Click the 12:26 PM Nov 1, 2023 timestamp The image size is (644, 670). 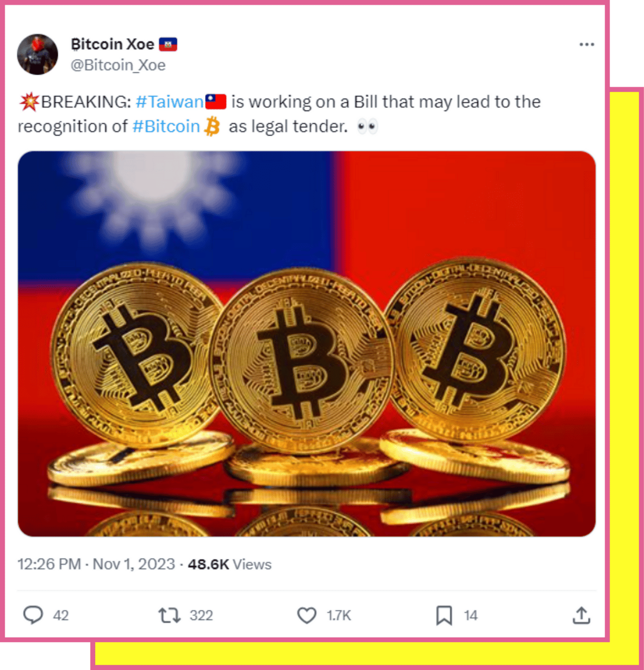[x=96, y=564]
